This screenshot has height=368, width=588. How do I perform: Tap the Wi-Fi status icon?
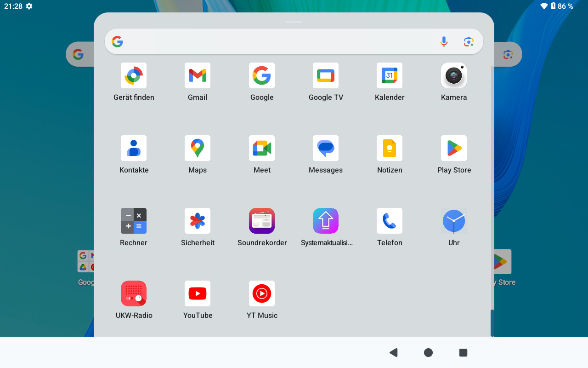(544, 6)
